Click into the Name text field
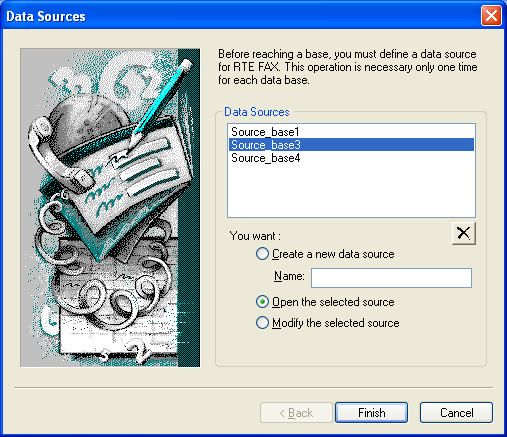 (x=391, y=278)
